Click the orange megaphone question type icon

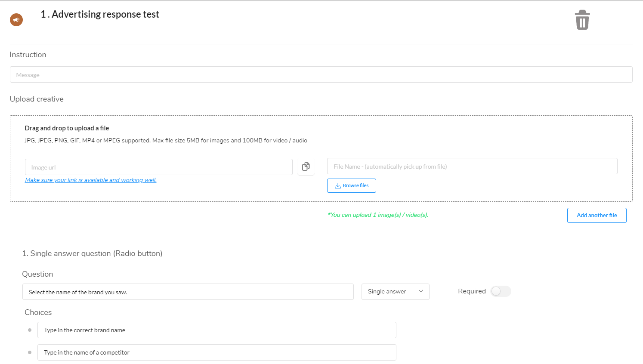click(x=16, y=19)
